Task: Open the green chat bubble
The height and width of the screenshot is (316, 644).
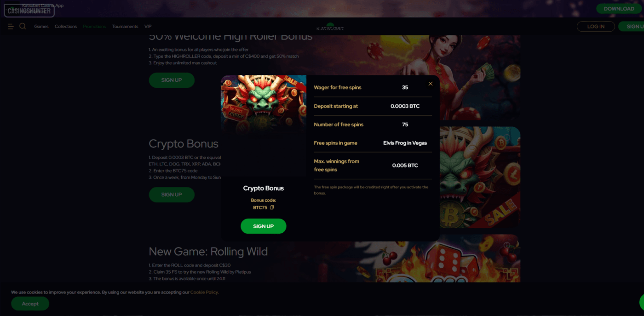Action: click(642, 302)
